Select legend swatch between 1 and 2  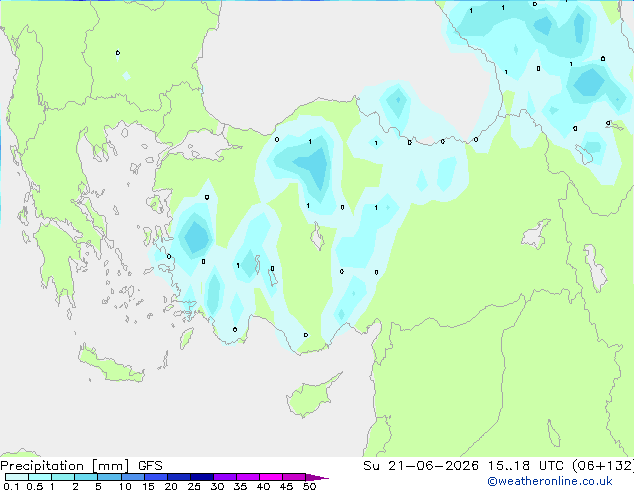coord(63,477)
